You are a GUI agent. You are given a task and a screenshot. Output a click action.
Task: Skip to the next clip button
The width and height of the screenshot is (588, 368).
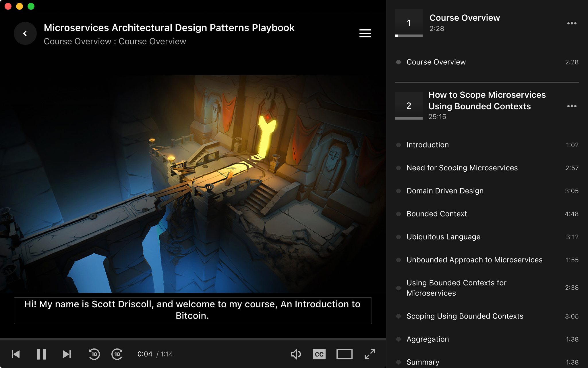[67, 354]
